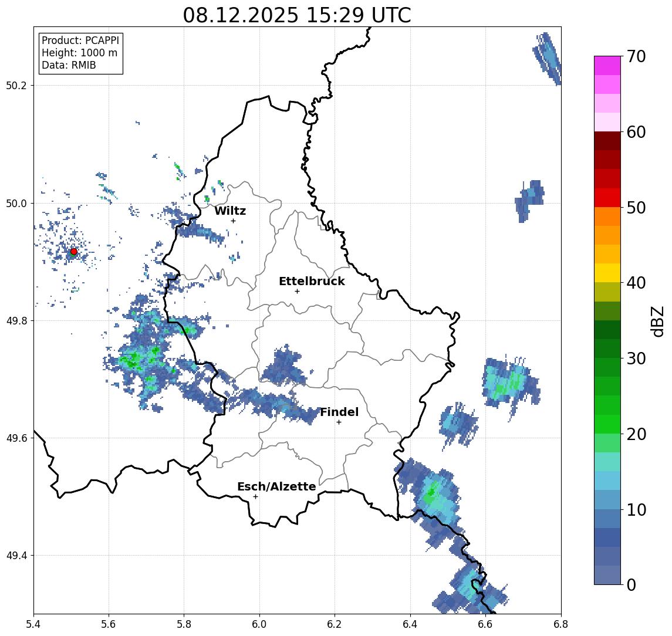Click the orange colorbar swatch just below 50

tap(607, 216)
